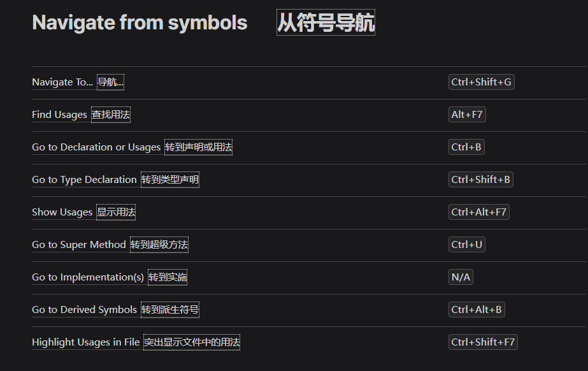This screenshot has width=588, height=371.
Task: Click the Alt+F7 shortcut badge
Action: [467, 114]
